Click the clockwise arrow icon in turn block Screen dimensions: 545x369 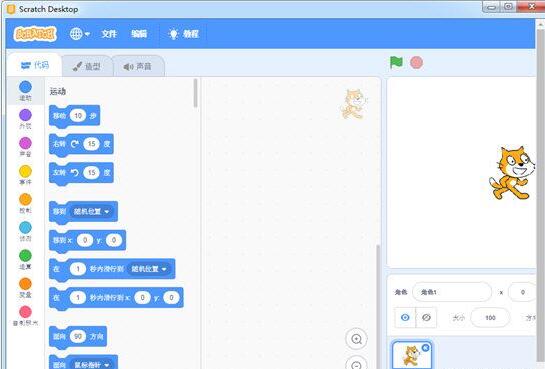[x=75, y=144]
